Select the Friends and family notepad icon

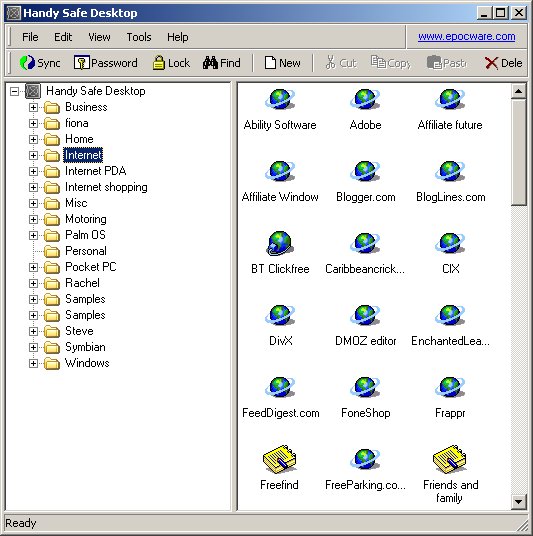click(x=449, y=459)
